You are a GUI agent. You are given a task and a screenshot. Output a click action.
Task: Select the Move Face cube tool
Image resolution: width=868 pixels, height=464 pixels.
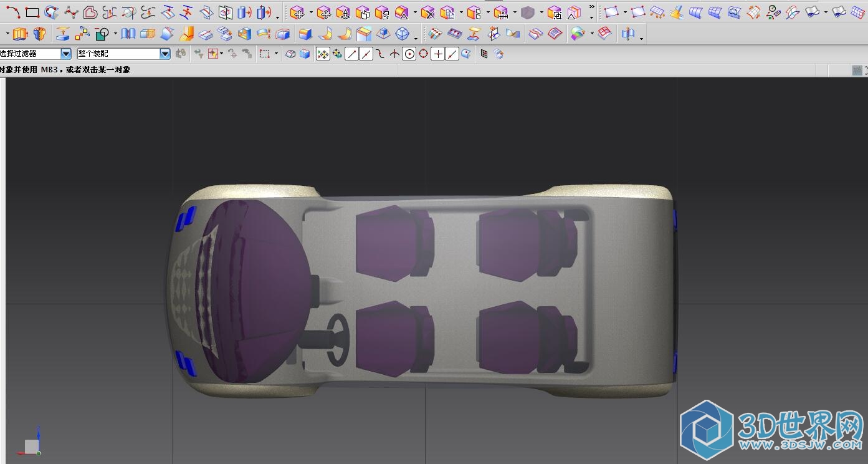[x=297, y=12]
